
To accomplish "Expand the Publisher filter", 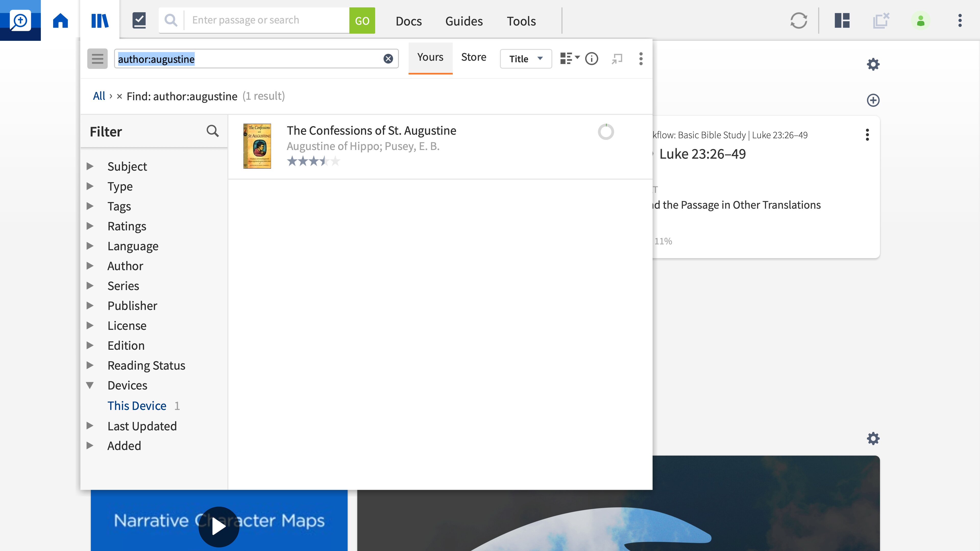I will tap(90, 305).
